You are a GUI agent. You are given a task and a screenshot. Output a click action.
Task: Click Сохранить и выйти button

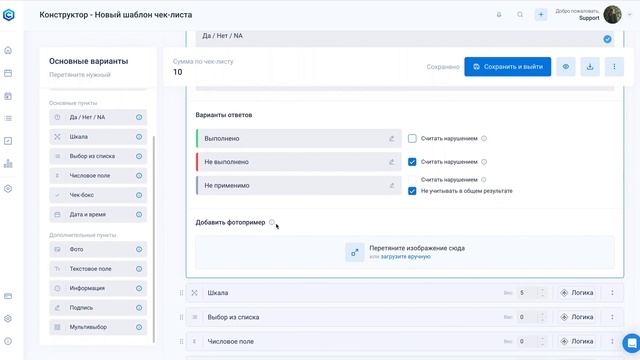[507, 67]
